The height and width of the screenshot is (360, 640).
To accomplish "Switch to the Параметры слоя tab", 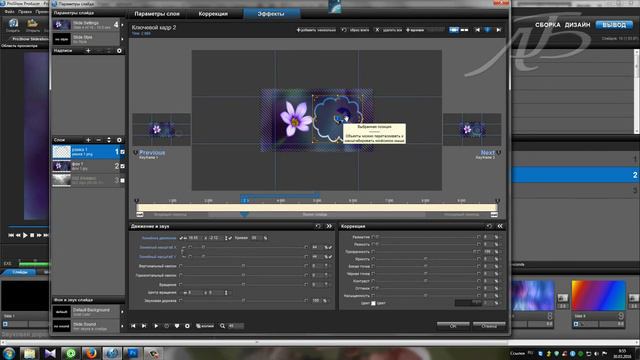I will pos(157,14).
